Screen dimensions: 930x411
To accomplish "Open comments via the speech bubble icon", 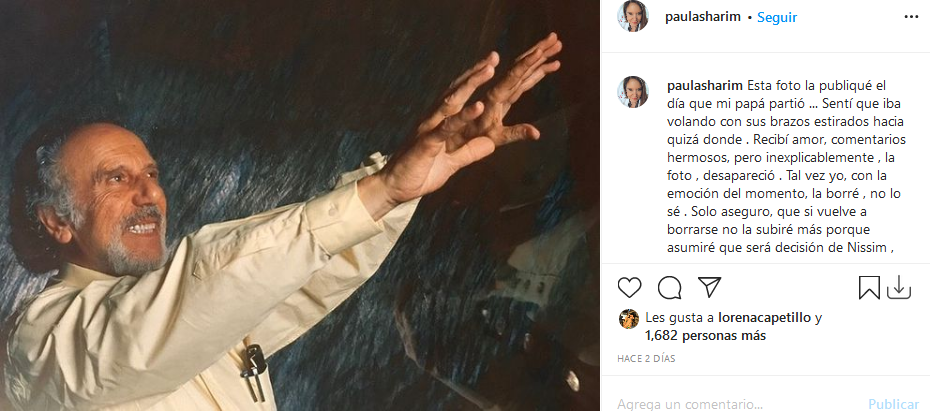I will (x=670, y=288).
